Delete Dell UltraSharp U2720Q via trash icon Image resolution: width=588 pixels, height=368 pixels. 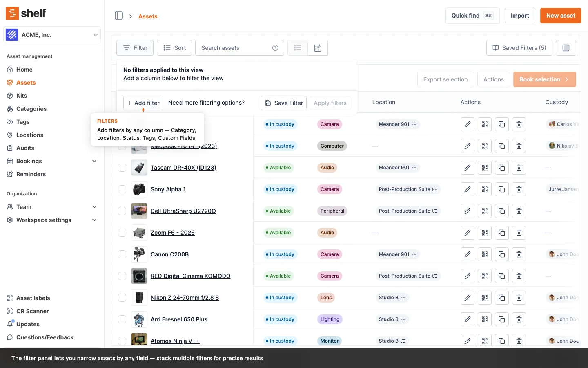point(519,211)
